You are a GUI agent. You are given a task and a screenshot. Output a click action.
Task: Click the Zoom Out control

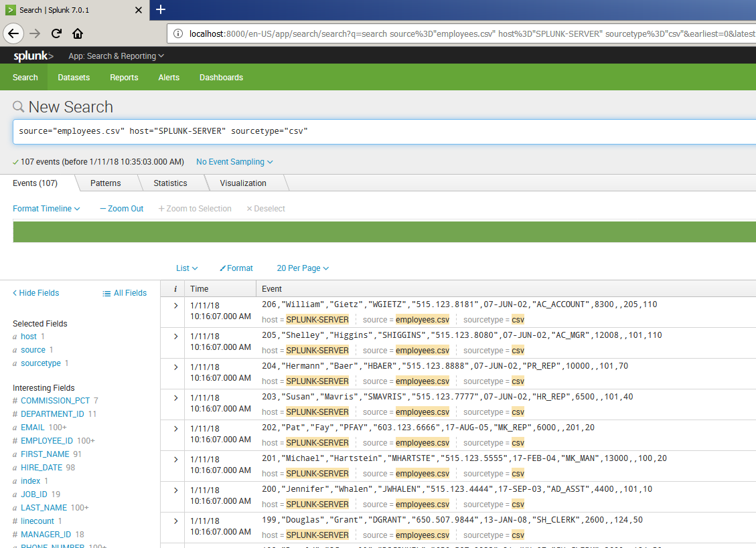[x=121, y=208]
